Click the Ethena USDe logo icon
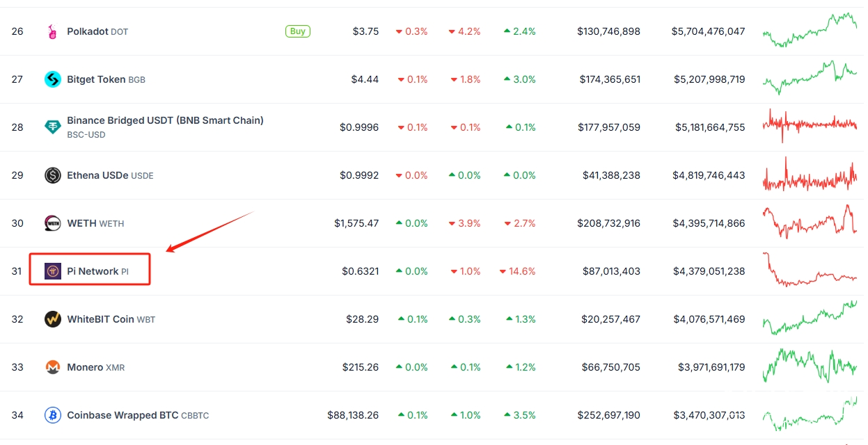 pyautogui.click(x=53, y=175)
